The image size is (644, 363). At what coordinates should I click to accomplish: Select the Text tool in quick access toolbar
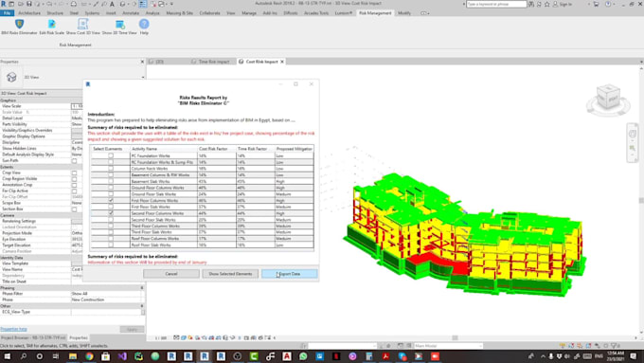[112, 4]
